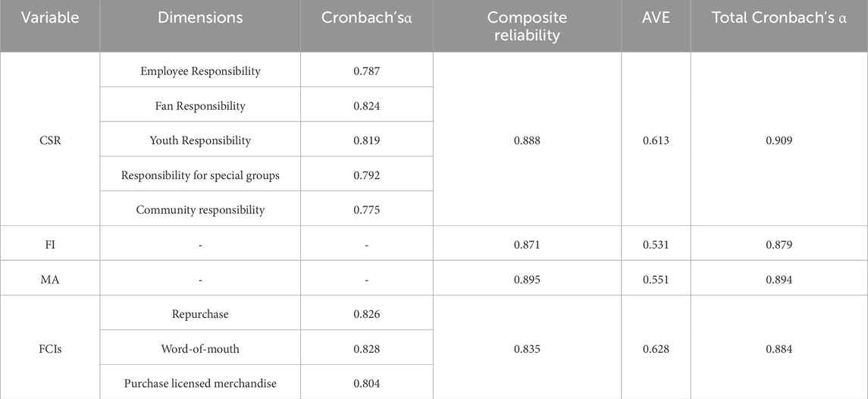
Task: Select the 0.909 total alpha value
Action: 779,140
